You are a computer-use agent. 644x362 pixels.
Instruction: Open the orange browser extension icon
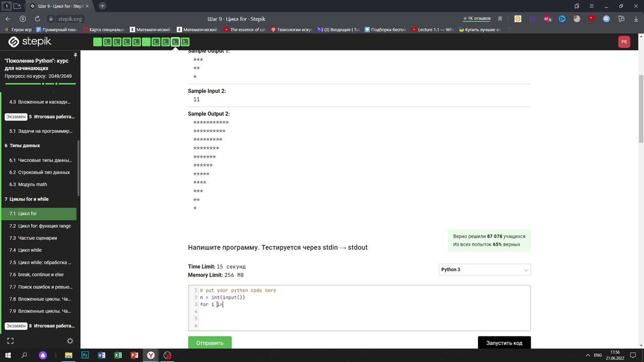click(518, 19)
